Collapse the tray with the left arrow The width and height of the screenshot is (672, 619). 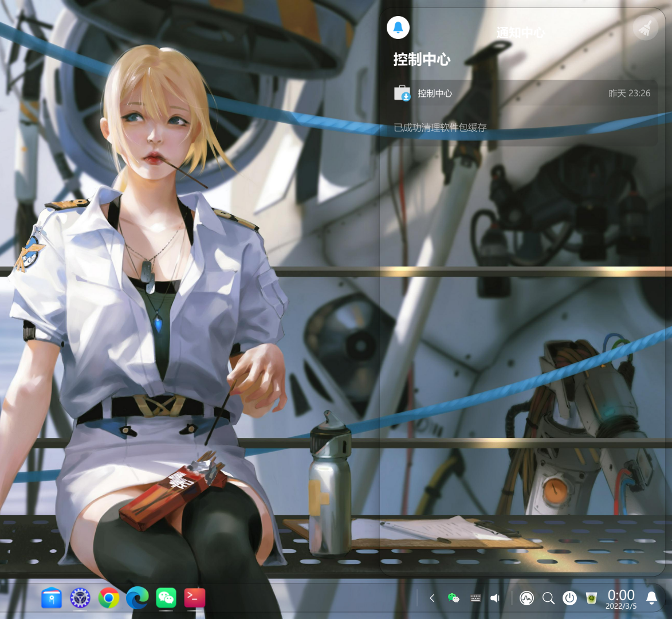coord(432,598)
